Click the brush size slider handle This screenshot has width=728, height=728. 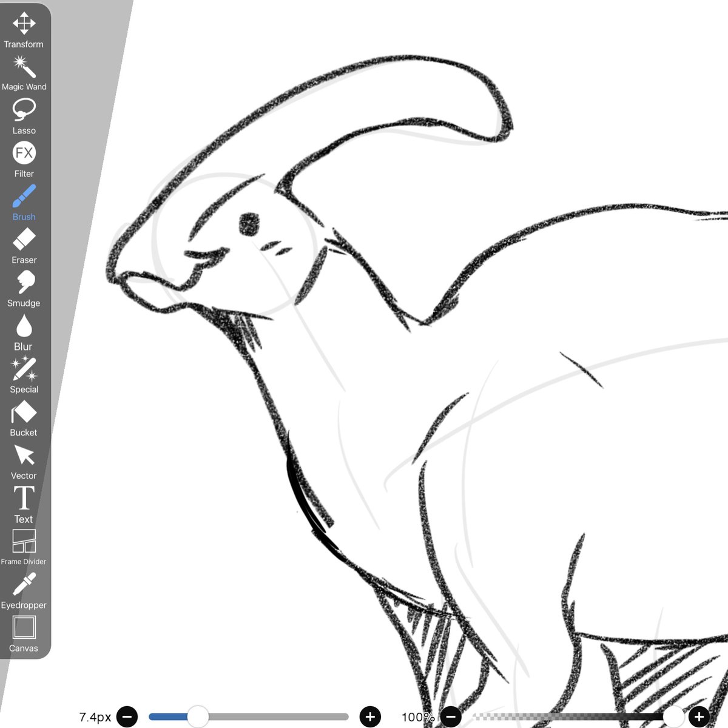[198, 716]
